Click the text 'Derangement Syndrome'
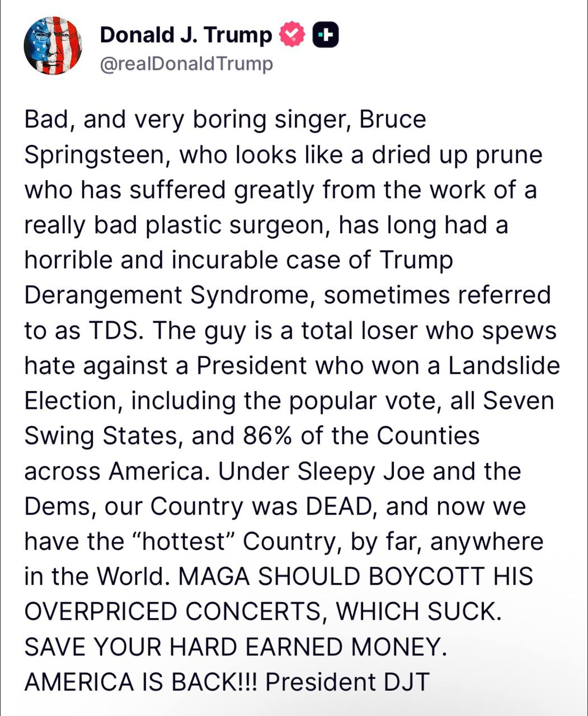Screen dimensions: 588x716 (166, 296)
